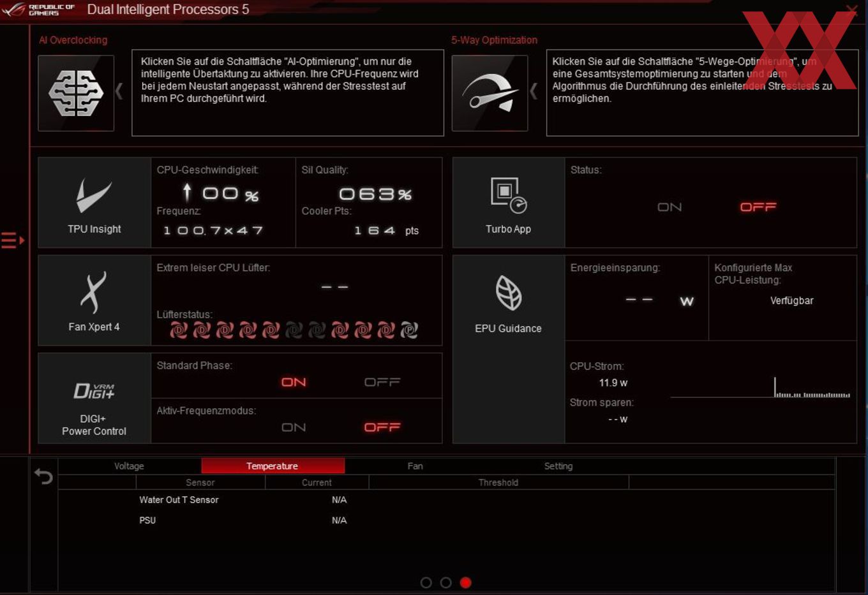Click the frequency value 100.7x47
Screen dimensions: 868x595
tap(213, 230)
